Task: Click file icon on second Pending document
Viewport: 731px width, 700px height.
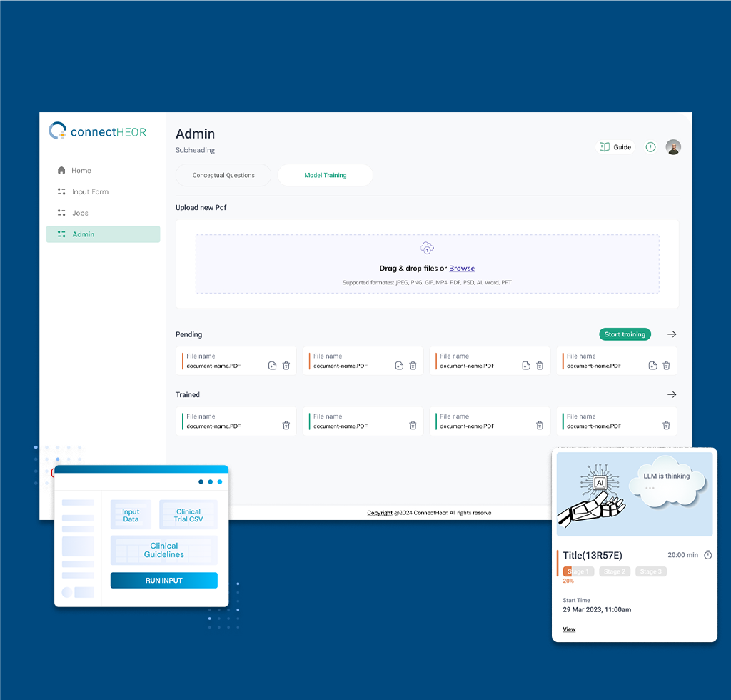Action: [399, 366]
